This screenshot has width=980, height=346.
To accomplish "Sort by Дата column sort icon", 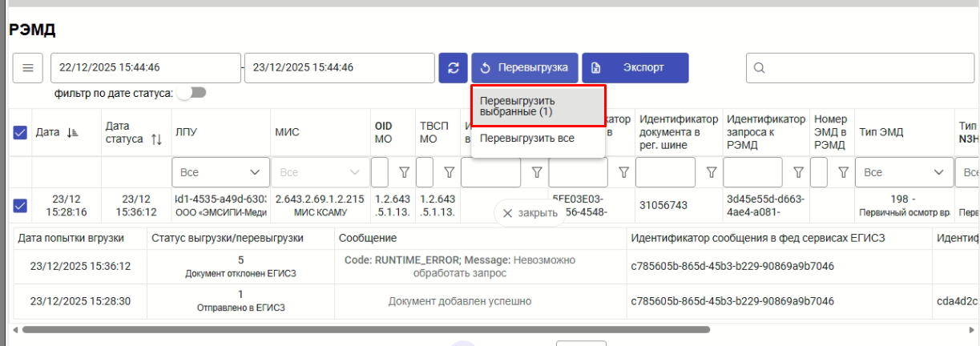I will coord(72,133).
